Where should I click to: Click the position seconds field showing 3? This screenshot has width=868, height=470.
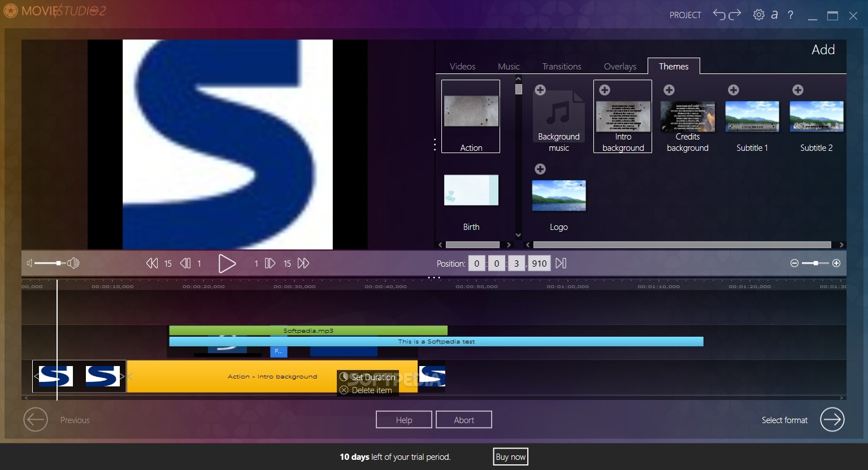516,263
